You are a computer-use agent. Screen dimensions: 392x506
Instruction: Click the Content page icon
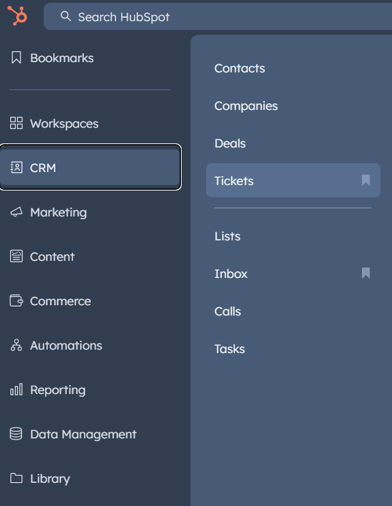tap(16, 256)
